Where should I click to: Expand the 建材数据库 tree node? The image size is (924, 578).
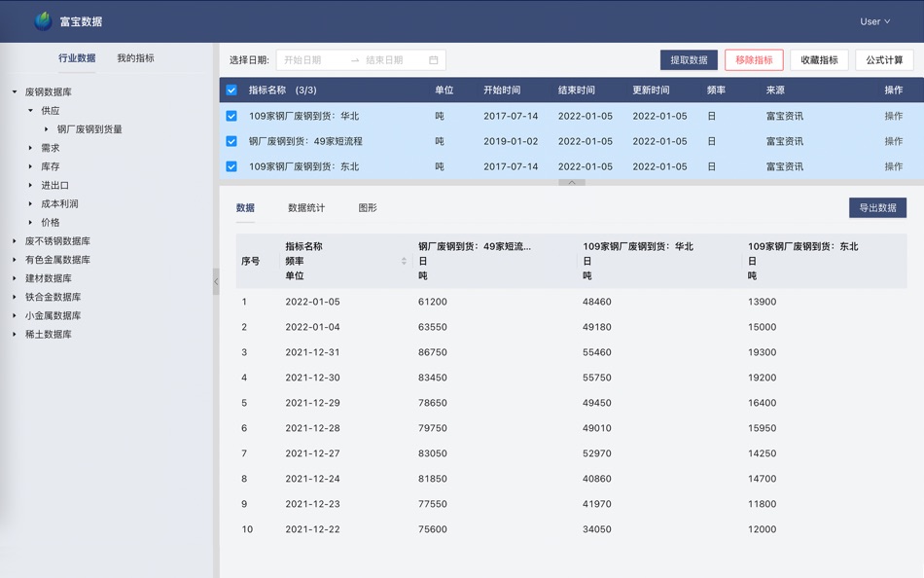tap(15, 278)
